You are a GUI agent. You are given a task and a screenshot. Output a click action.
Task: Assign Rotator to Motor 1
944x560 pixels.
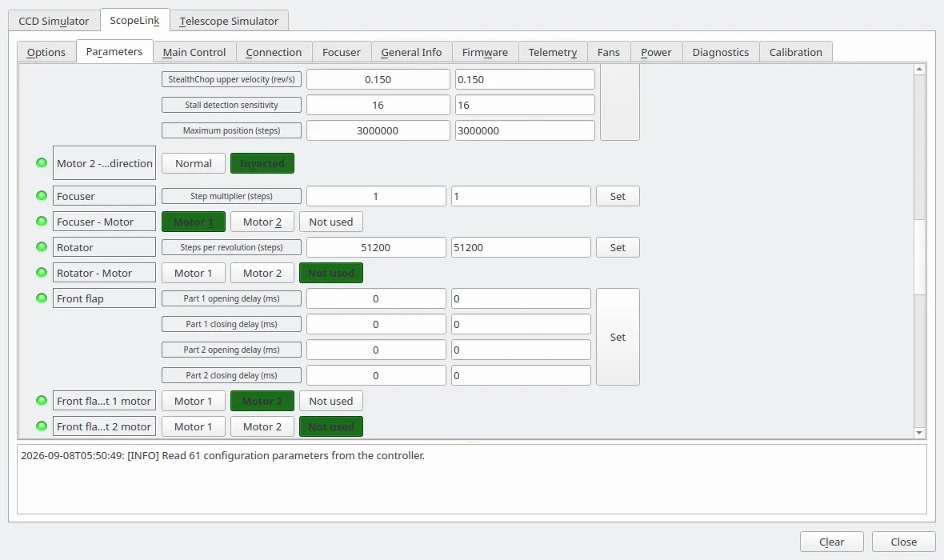[194, 273]
